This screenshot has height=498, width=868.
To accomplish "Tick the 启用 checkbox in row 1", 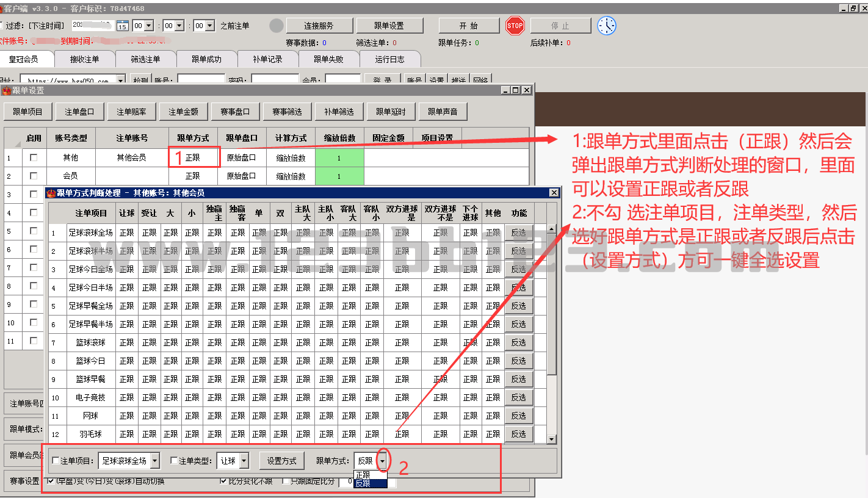I will coord(34,157).
